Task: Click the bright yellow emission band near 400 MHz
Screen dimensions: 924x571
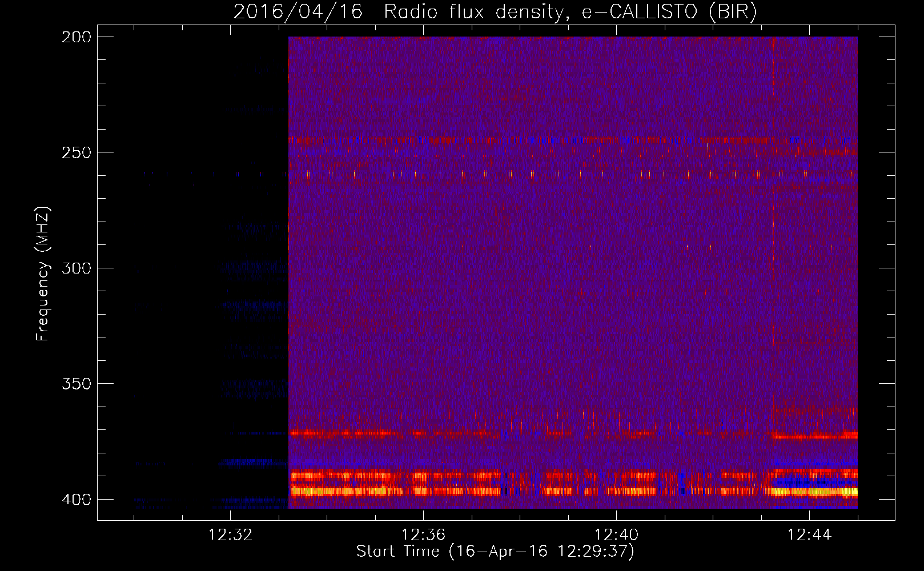Action: pos(573,491)
